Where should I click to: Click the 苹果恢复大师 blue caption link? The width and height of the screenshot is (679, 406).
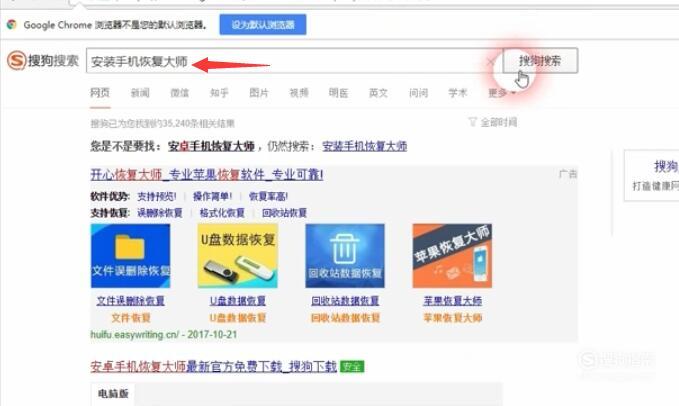click(x=453, y=301)
